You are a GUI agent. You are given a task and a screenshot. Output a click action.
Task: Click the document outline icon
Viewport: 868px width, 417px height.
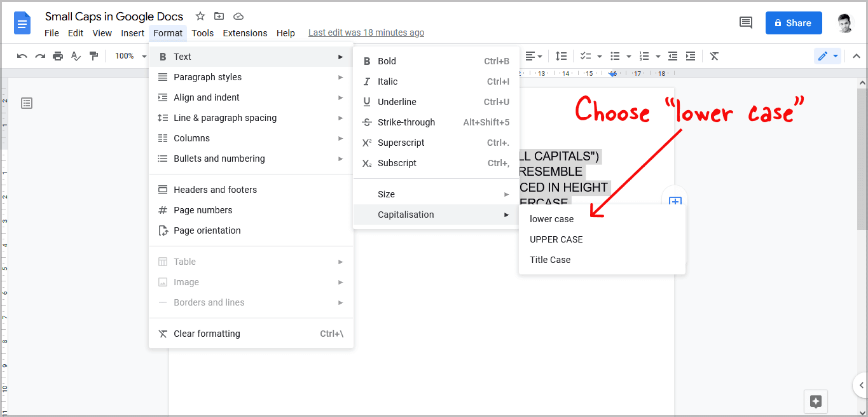pyautogui.click(x=27, y=103)
